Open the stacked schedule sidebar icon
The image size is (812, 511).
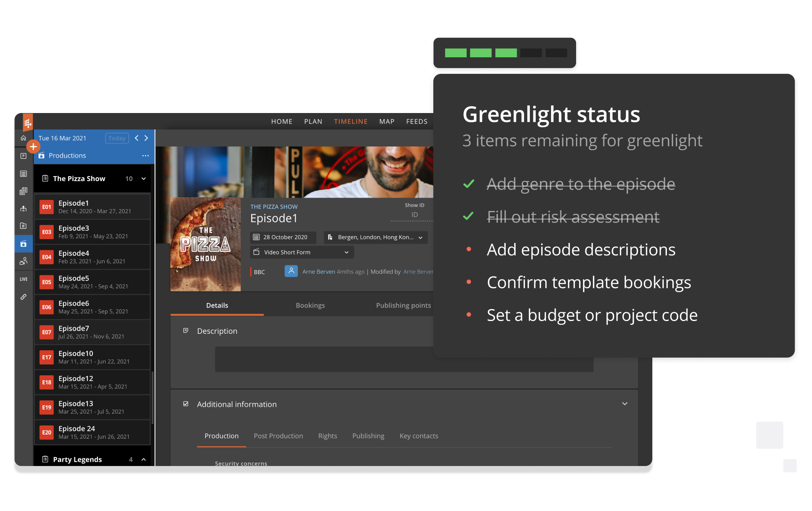pos(23,191)
